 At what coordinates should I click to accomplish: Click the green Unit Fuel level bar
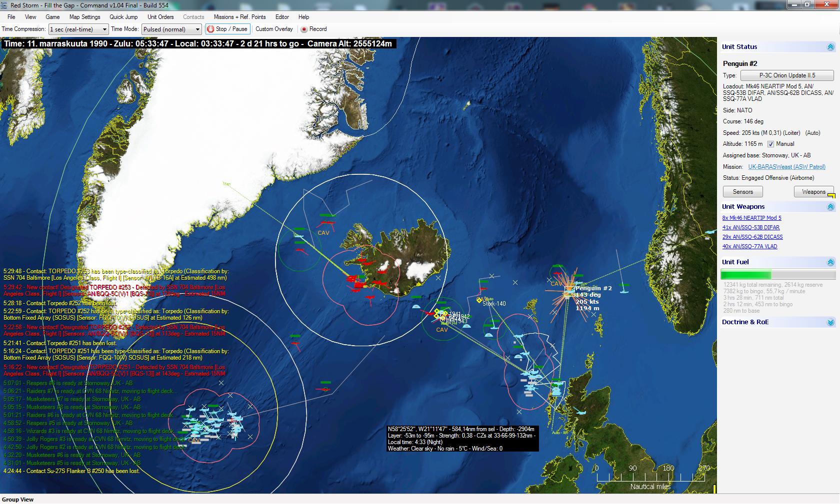pyautogui.click(x=745, y=275)
